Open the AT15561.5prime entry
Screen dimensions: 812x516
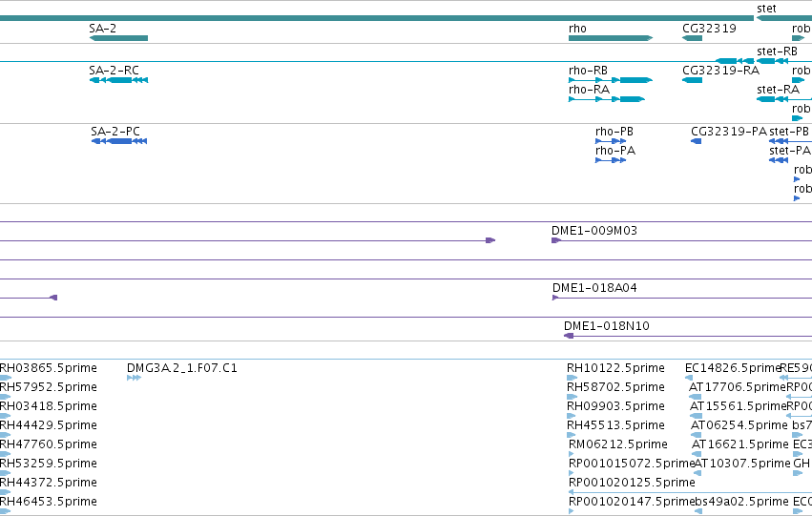pyautogui.click(x=738, y=406)
